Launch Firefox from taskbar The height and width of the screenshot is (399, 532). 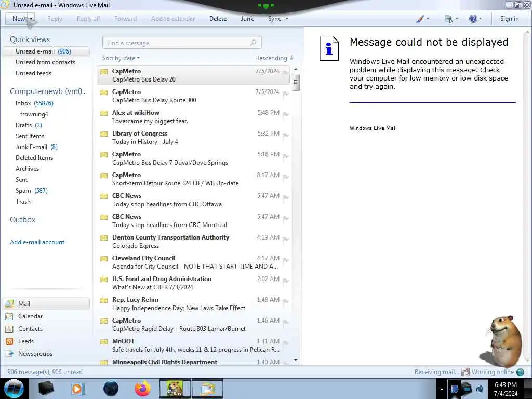coord(142,389)
